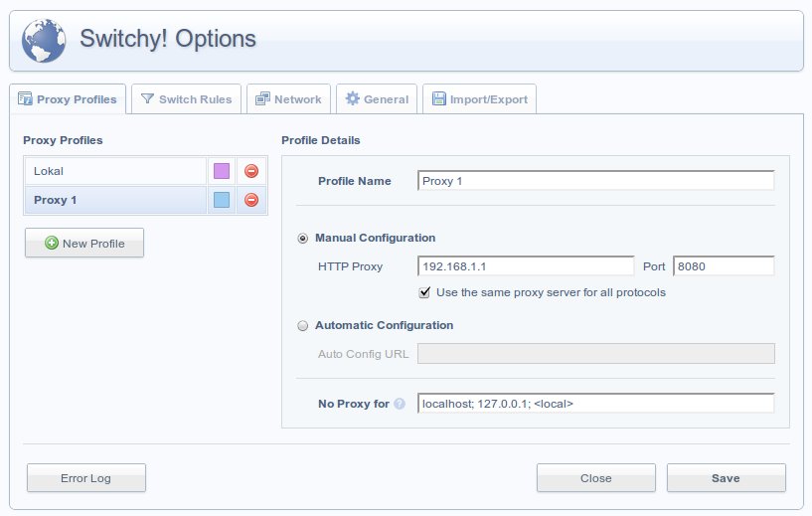
Task: Open the Error Log
Action: 85,478
